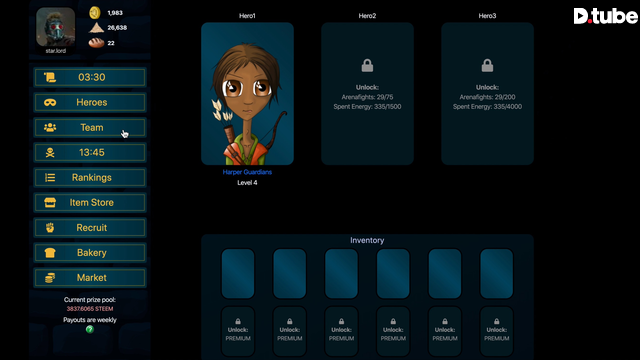Select the first empty inventory slot
Image resolution: width=640 pixels, height=360 pixels.
238,274
